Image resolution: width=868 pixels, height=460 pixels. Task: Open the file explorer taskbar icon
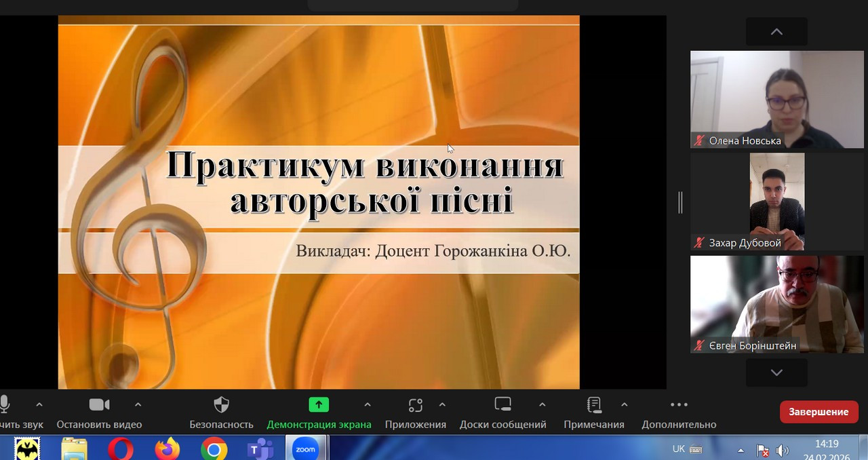click(75, 448)
